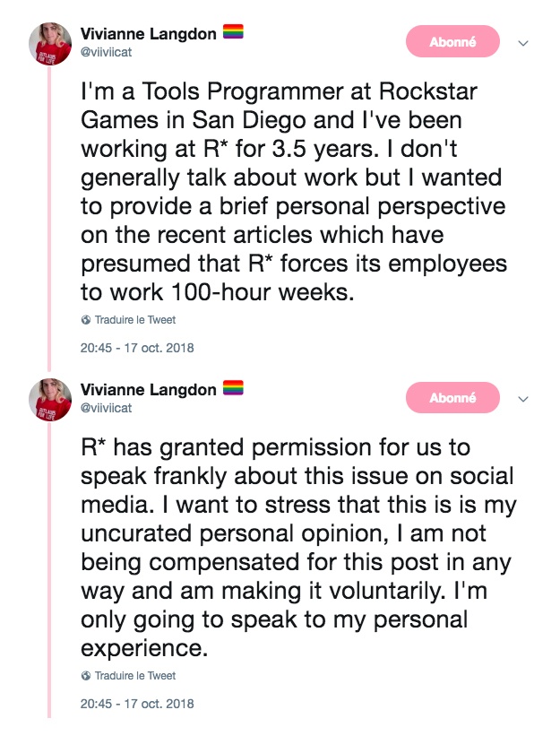Toggle the Abonné follow button on the 'granted permission' tweet
The image size is (560, 753).
(452, 398)
